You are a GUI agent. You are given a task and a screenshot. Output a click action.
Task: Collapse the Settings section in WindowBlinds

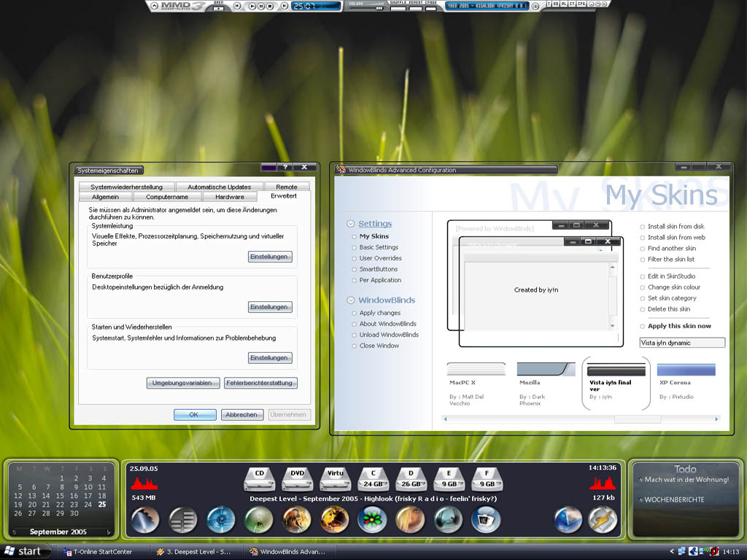click(351, 224)
